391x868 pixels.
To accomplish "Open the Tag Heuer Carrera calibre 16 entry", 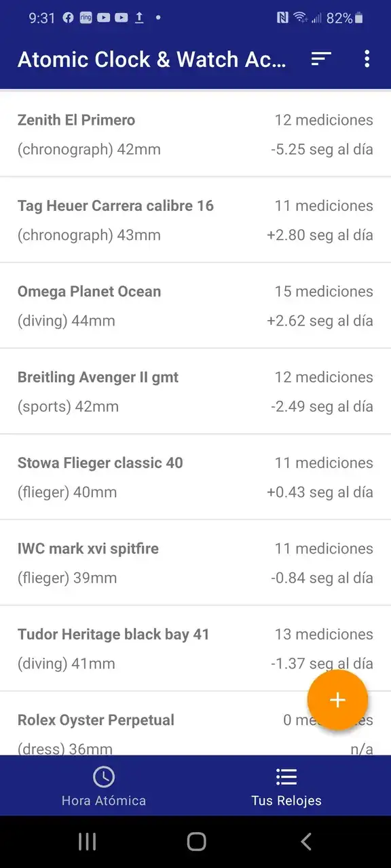I will 195,220.
